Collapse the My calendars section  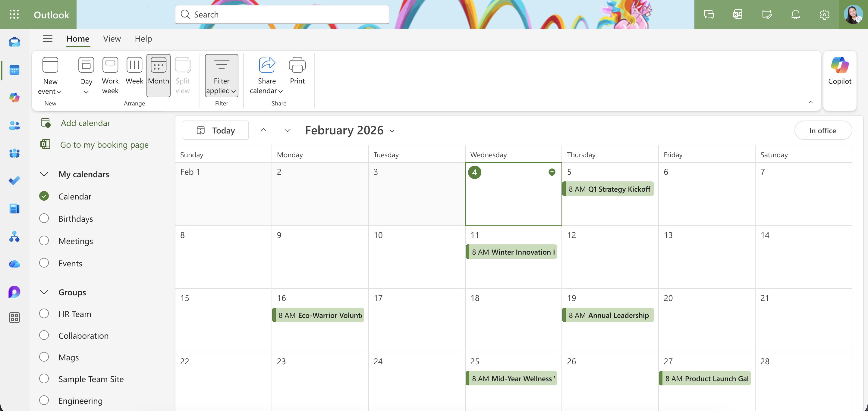point(43,174)
